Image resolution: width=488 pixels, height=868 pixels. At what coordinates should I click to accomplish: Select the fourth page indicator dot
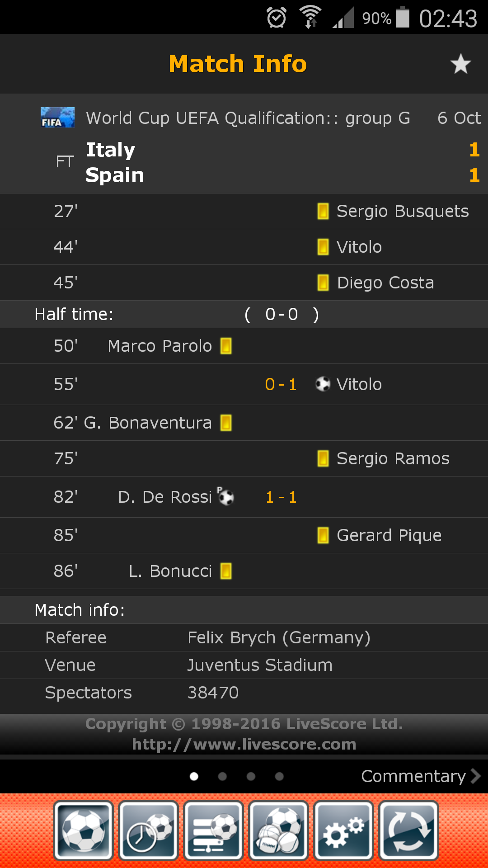click(279, 776)
